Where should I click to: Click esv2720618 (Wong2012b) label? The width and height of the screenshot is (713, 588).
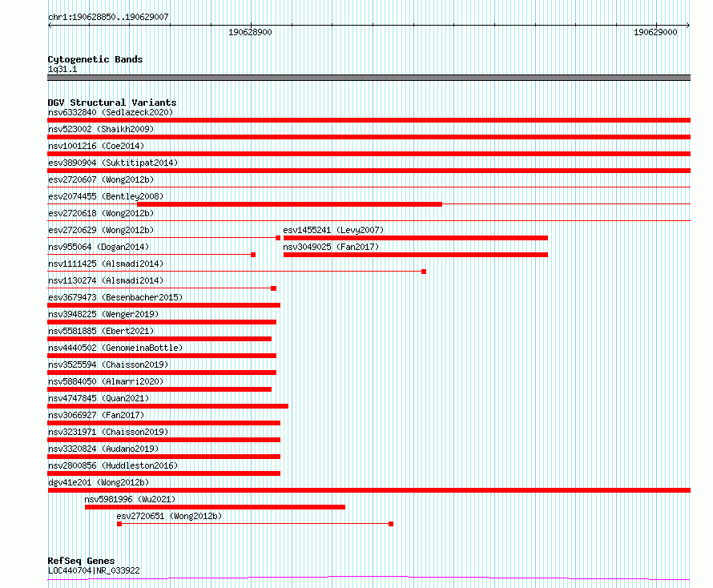click(101, 213)
